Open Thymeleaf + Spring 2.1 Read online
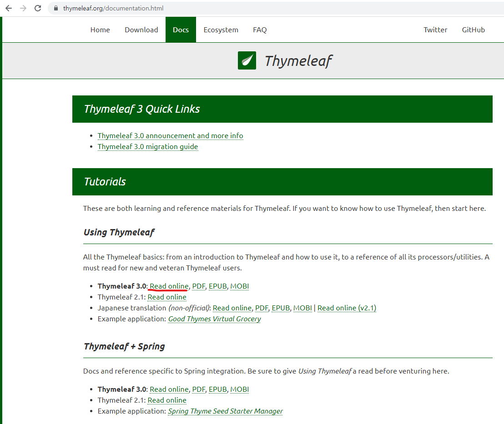Screen dimensions: 504x424 click(x=167, y=400)
